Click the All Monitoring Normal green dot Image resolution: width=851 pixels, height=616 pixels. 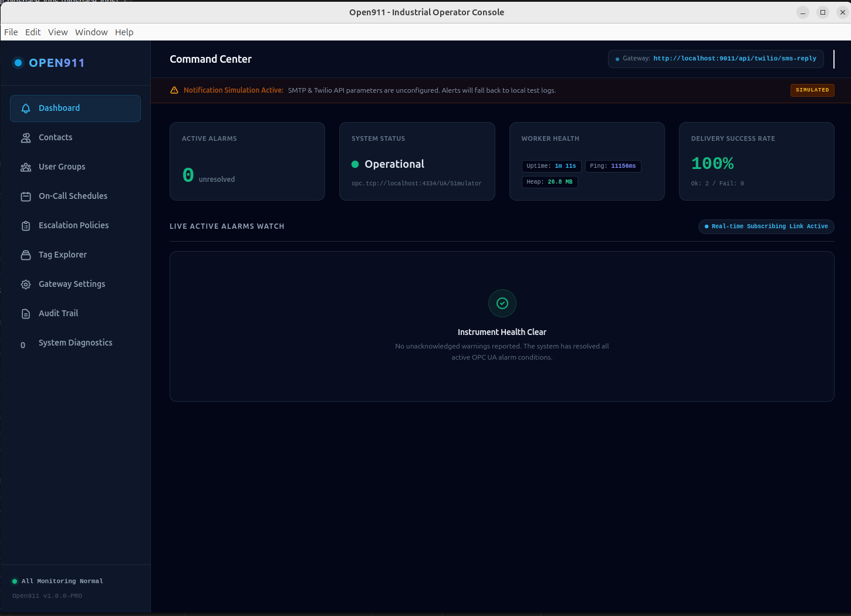15,581
